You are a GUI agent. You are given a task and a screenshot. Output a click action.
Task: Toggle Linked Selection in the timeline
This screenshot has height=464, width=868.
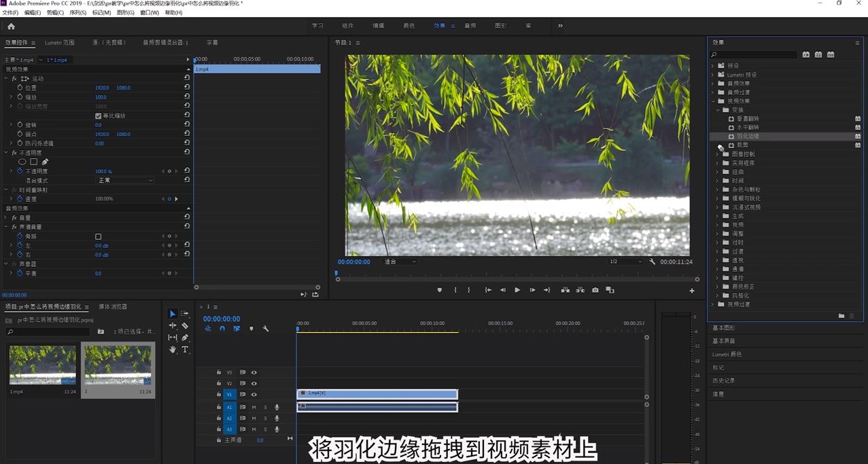click(x=237, y=329)
